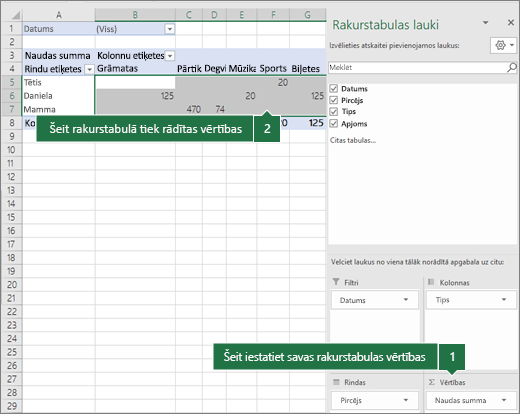Click the Biļetes column label cell
The image size is (520, 414).
308,69
